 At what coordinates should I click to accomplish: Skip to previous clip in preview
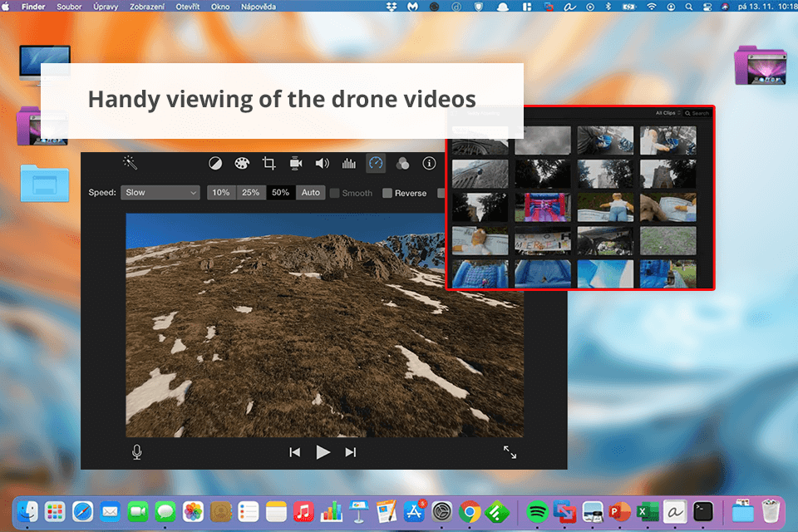tap(294, 452)
